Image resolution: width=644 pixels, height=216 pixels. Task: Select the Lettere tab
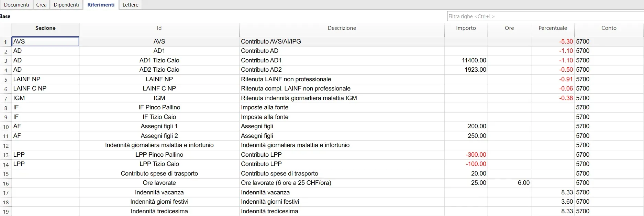coord(130,5)
